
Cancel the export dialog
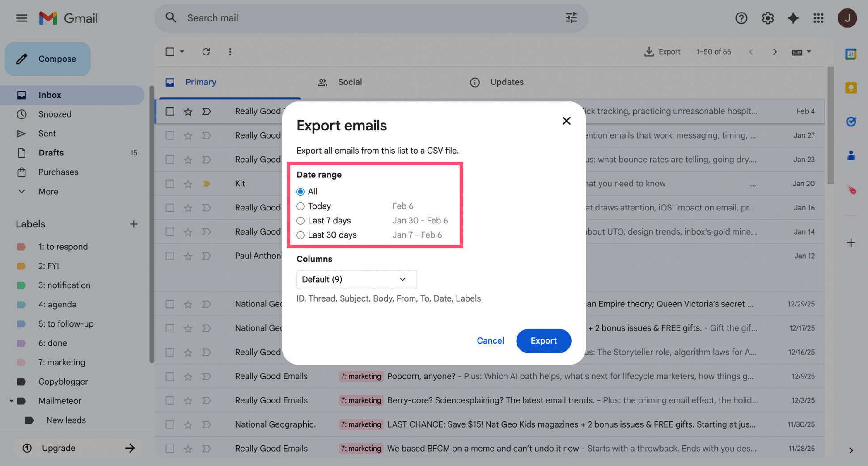tap(490, 340)
